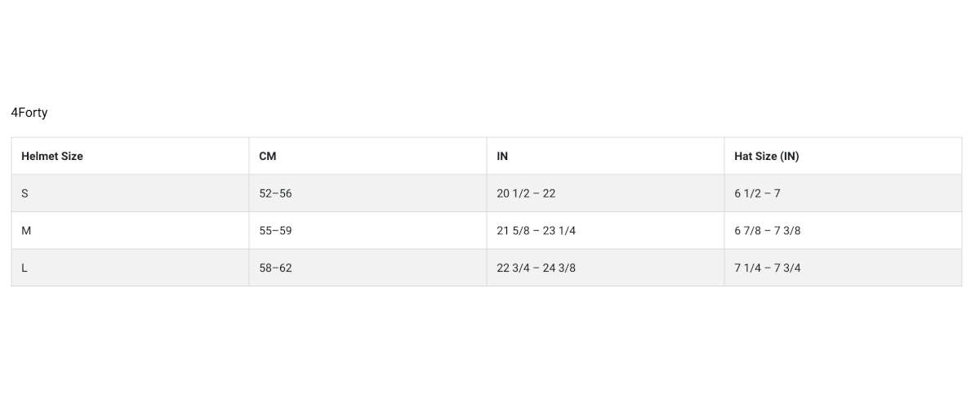Select the Helmet Size column header

52,156
